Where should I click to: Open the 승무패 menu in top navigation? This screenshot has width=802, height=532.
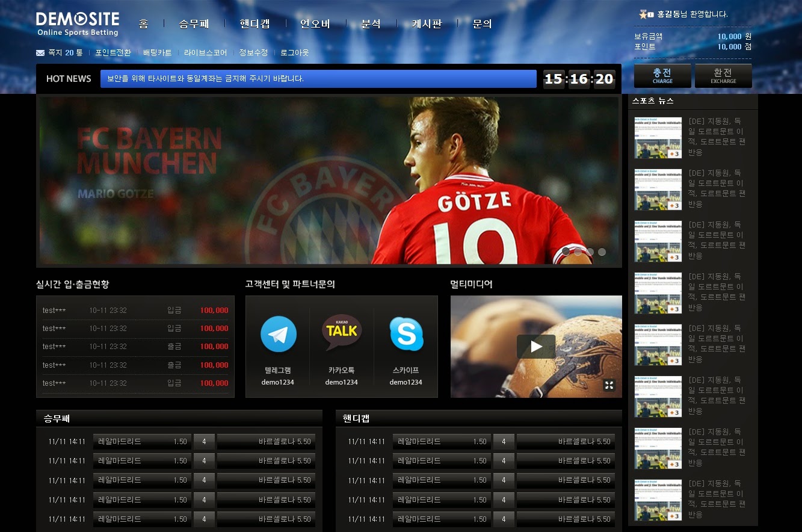(194, 24)
